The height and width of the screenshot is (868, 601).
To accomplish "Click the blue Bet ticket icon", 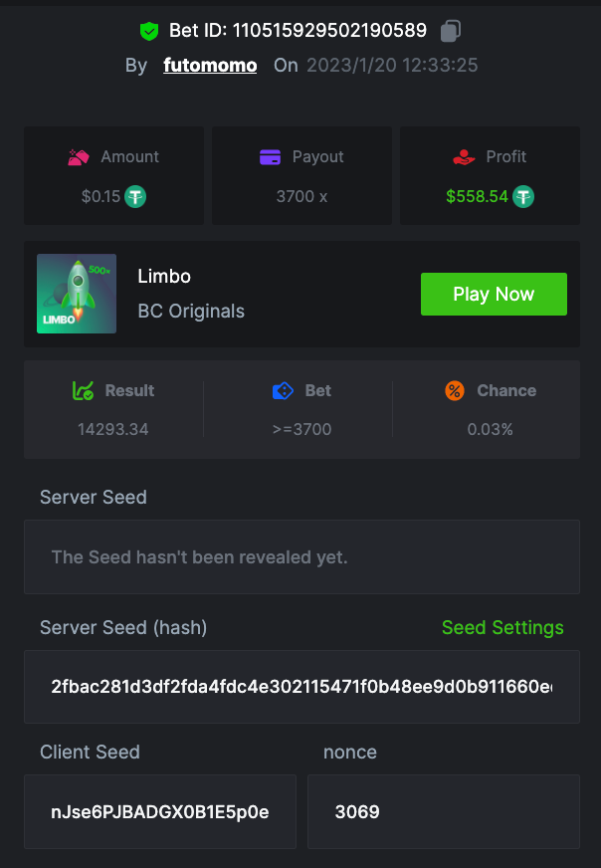I will [283, 390].
